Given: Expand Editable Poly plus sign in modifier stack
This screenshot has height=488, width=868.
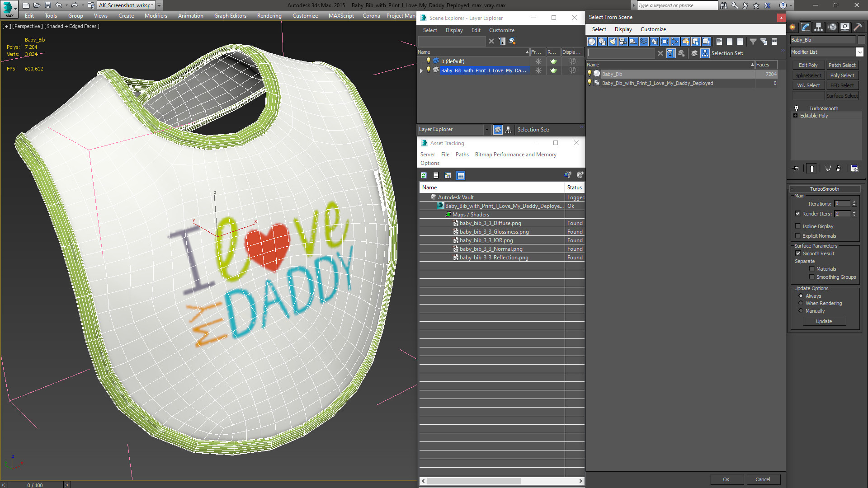Looking at the screenshot, I should [796, 116].
